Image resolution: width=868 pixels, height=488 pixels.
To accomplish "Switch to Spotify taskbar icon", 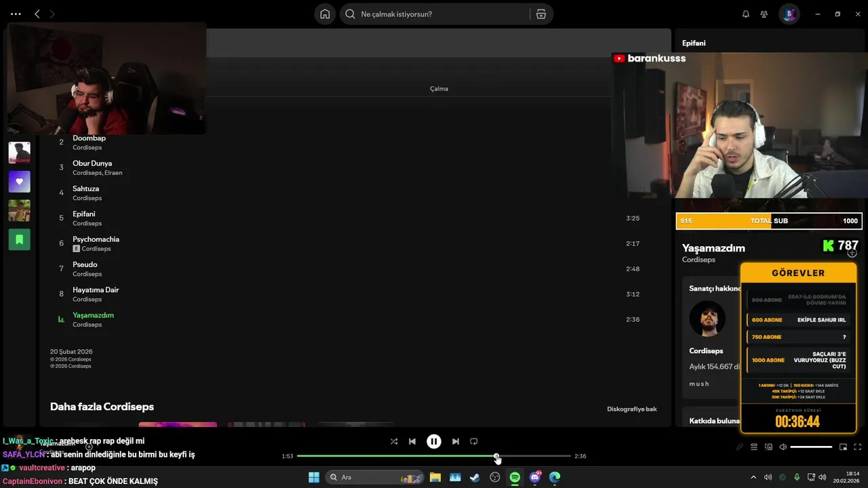I will click(515, 477).
